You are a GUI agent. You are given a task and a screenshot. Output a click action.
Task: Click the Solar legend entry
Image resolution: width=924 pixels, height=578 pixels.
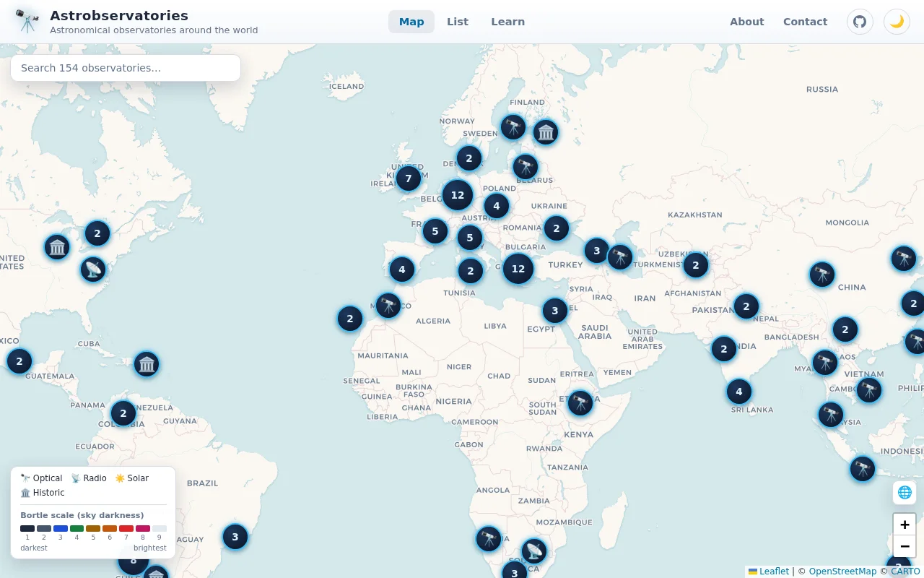point(131,478)
